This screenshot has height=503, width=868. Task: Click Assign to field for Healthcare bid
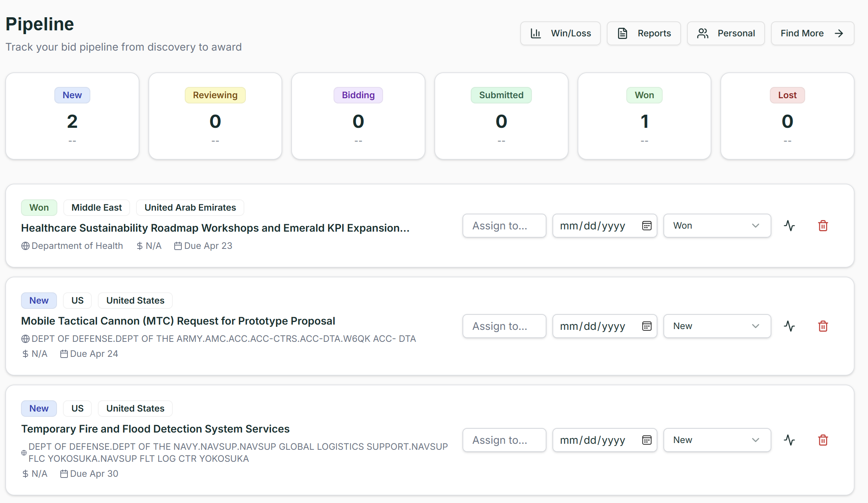pyautogui.click(x=504, y=226)
